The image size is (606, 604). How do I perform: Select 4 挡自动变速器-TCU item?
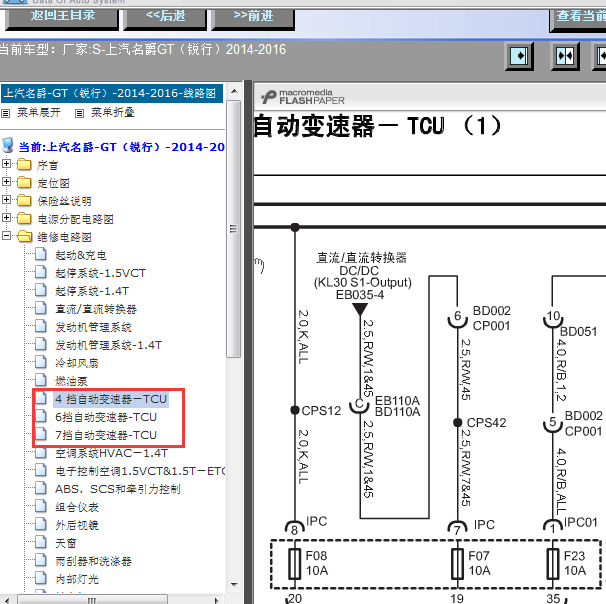tap(111, 399)
